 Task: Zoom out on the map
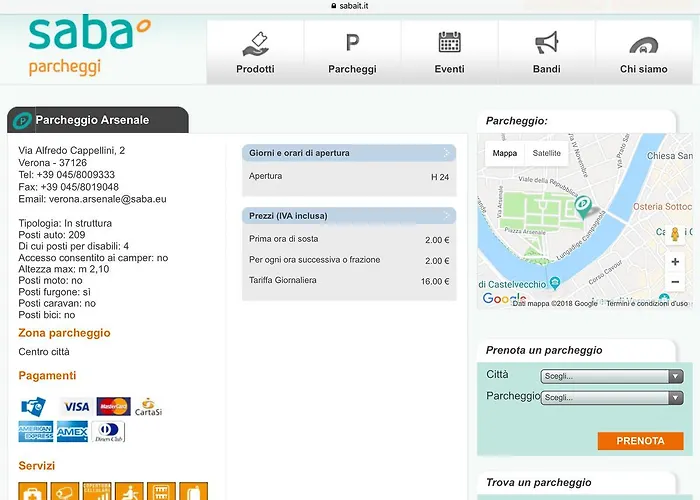point(676,283)
